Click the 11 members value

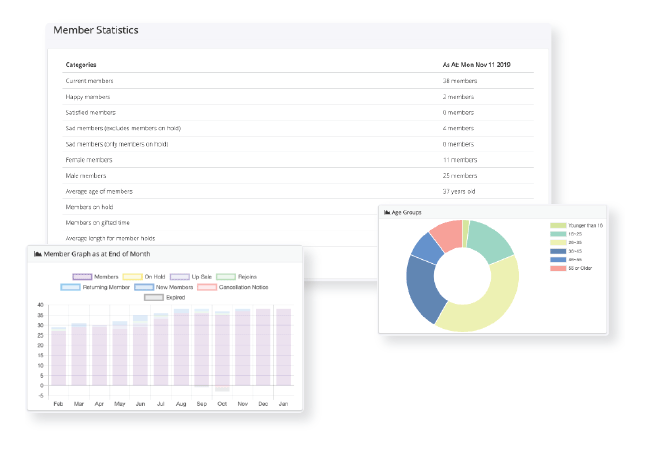click(460, 160)
